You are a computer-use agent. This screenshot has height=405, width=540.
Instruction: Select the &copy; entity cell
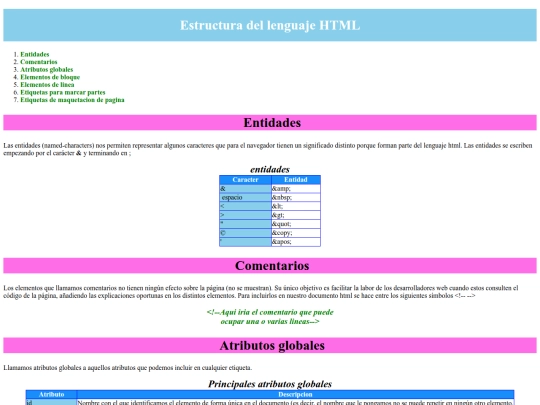296,233
